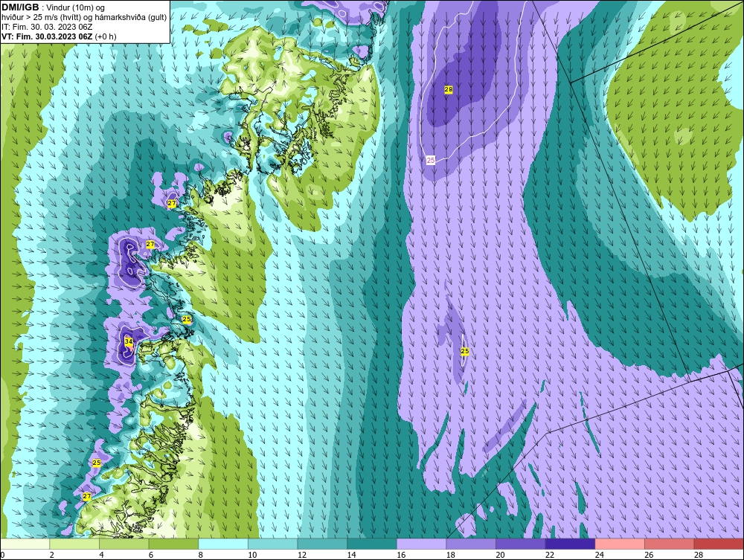Image resolution: width=744 pixels, height=560 pixels.
Task: Click the legend tick label 14
Action: pos(352,555)
